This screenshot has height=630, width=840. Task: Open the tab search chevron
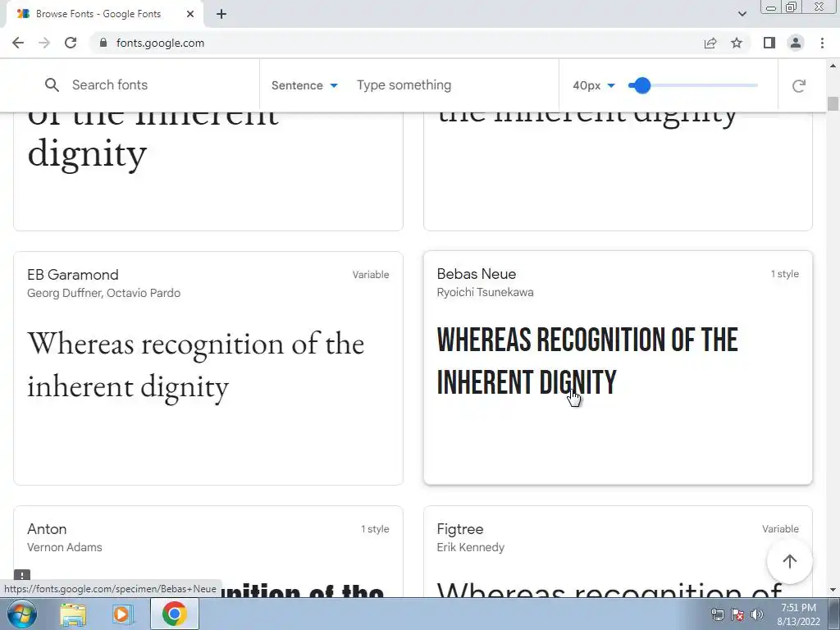pos(742,14)
